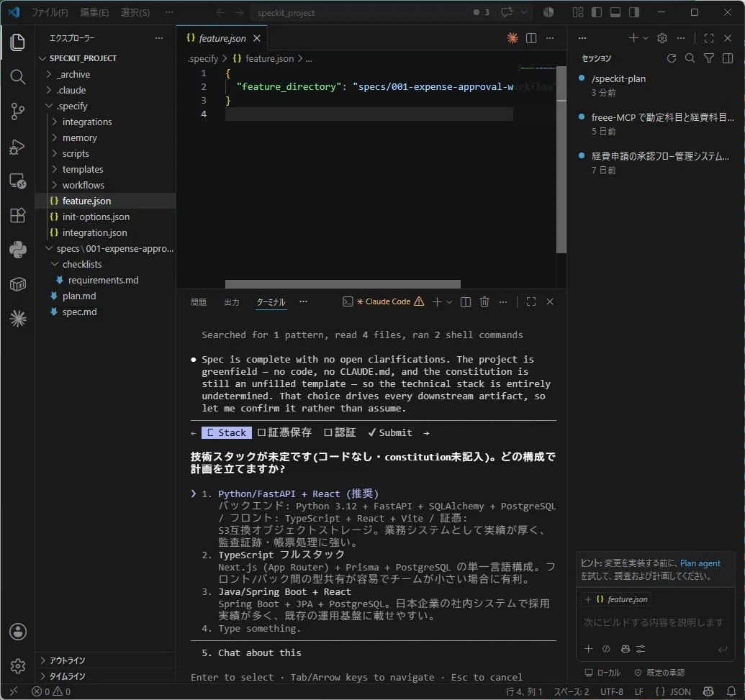Open the Python activity bar icon

tap(17, 250)
